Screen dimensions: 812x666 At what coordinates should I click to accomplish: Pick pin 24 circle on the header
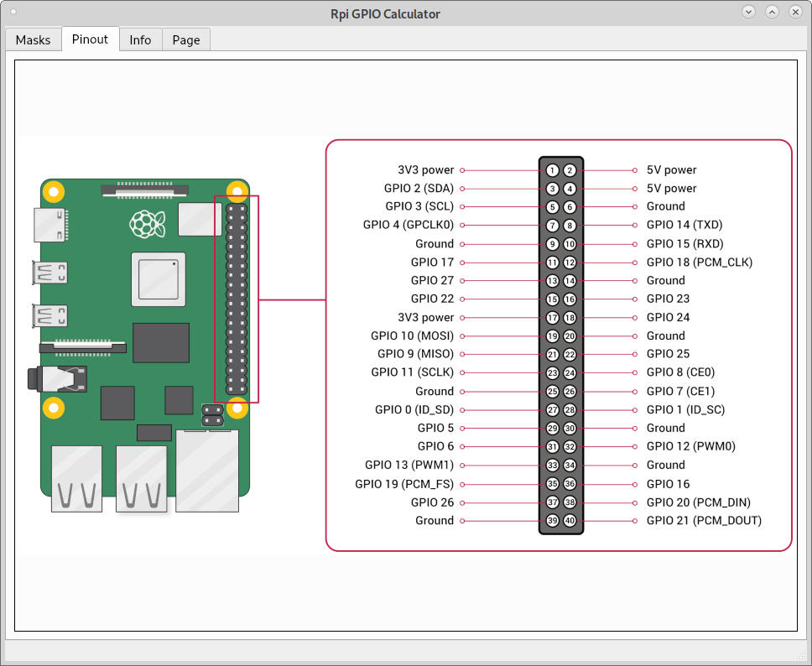click(570, 373)
